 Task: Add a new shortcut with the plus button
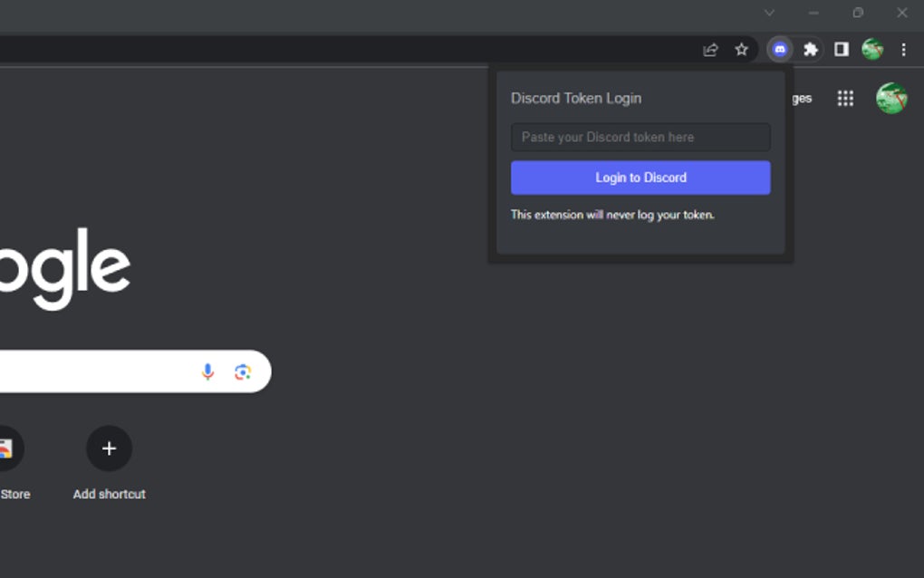coord(109,448)
